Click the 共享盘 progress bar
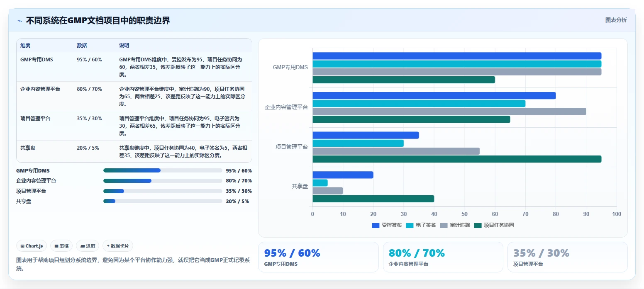The width and height of the screenshot is (644, 289). click(163, 201)
